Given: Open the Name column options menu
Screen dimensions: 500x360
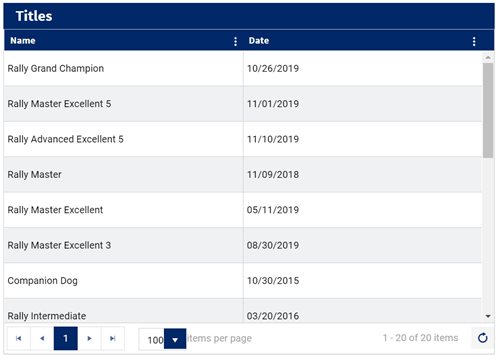Looking at the screenshot, I should pos(236,41).
